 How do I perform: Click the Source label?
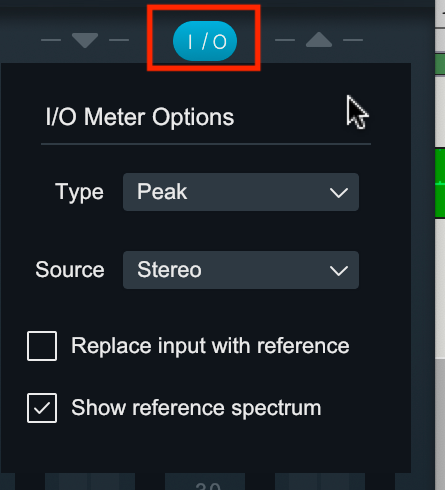coord(70,270)
